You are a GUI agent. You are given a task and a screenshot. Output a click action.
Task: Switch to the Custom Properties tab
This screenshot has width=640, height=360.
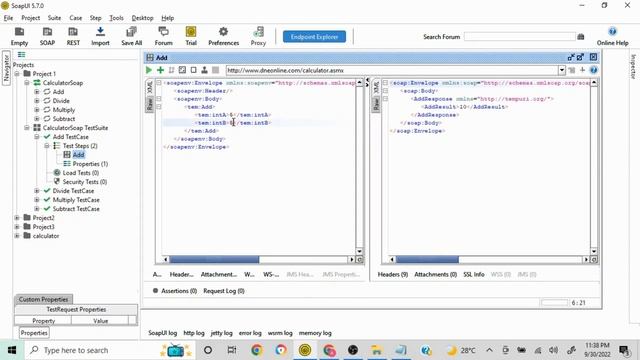click(44, 299)
